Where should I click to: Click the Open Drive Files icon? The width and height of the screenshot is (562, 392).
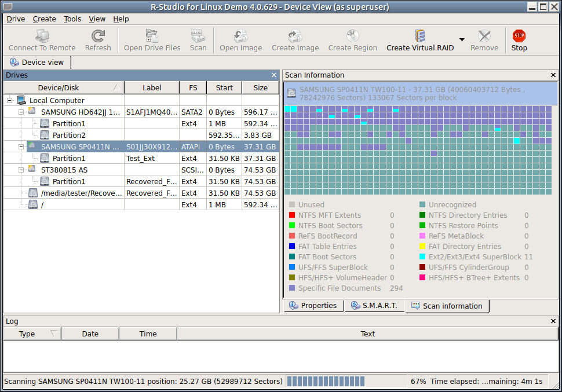pos(152,36)
